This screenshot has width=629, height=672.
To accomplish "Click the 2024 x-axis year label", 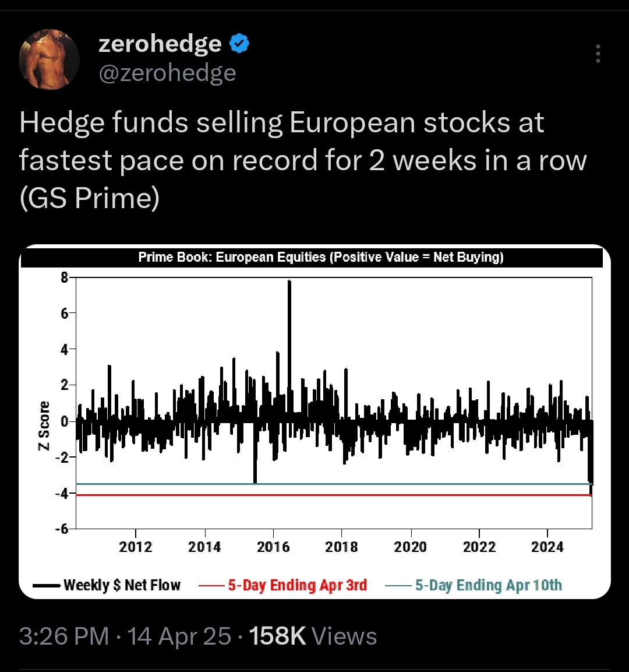I will click(547, 547).
